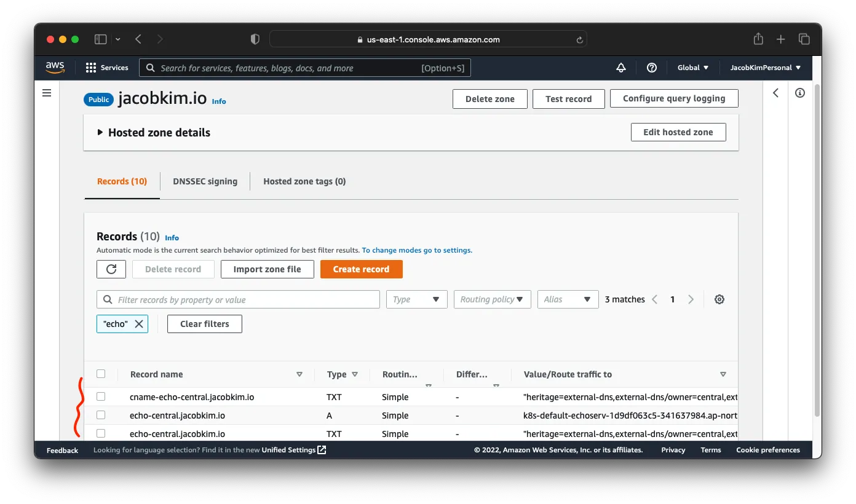Open the Services grid menu

[x=90, y=68]
